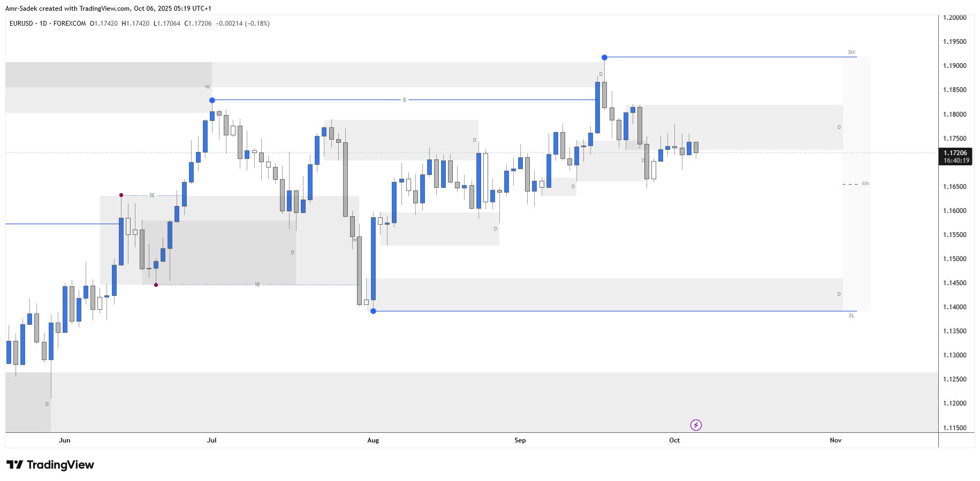This screenshot has height=481, width=980.
Task: Click the Aug label on the time axis
Action: 373,440
